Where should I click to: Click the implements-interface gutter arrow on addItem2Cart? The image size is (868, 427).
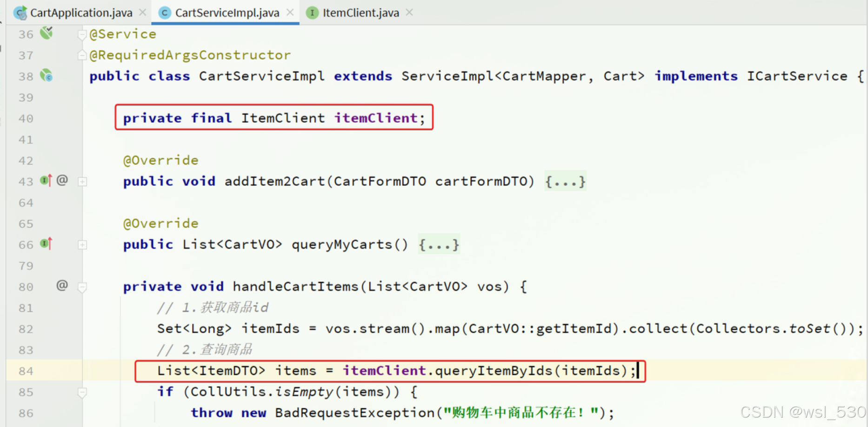tap(46, 181)
